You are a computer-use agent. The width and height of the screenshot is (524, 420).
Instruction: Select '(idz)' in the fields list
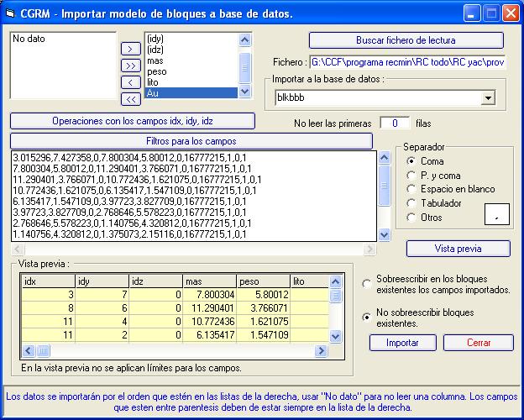(191, 50)
